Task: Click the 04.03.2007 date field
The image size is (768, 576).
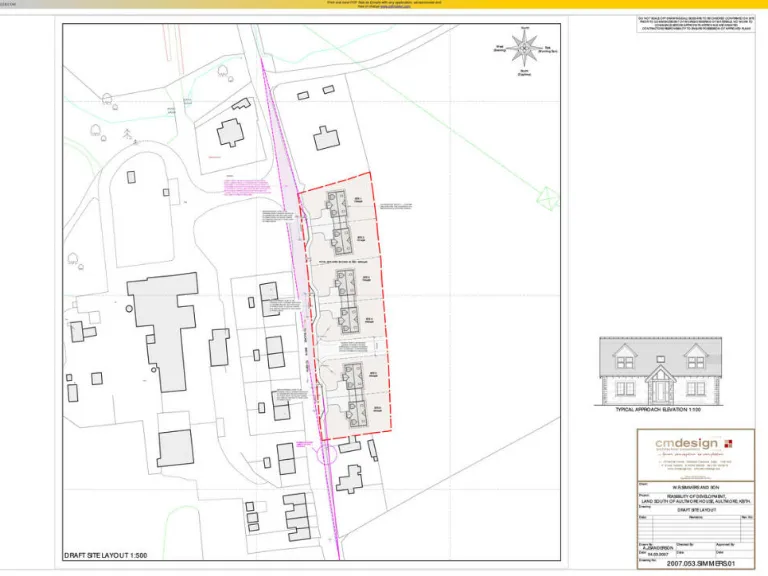Action: coord(656,553)
